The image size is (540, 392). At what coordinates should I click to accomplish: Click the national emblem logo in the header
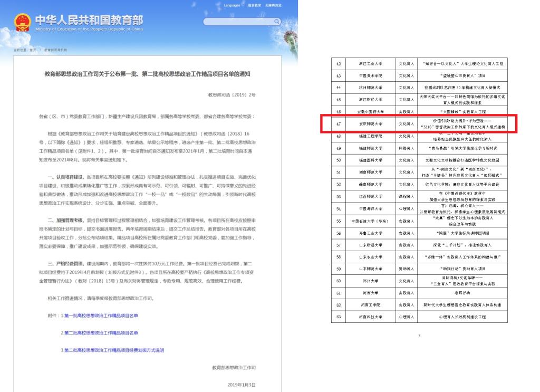pyautogui.click(x=22, y=22)
